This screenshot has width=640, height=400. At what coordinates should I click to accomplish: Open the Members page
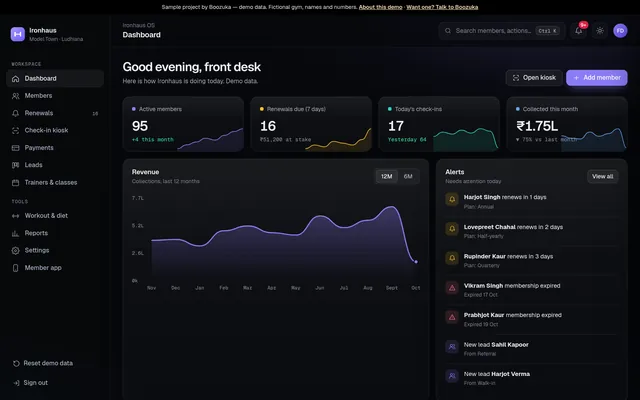tap(55, 96)
